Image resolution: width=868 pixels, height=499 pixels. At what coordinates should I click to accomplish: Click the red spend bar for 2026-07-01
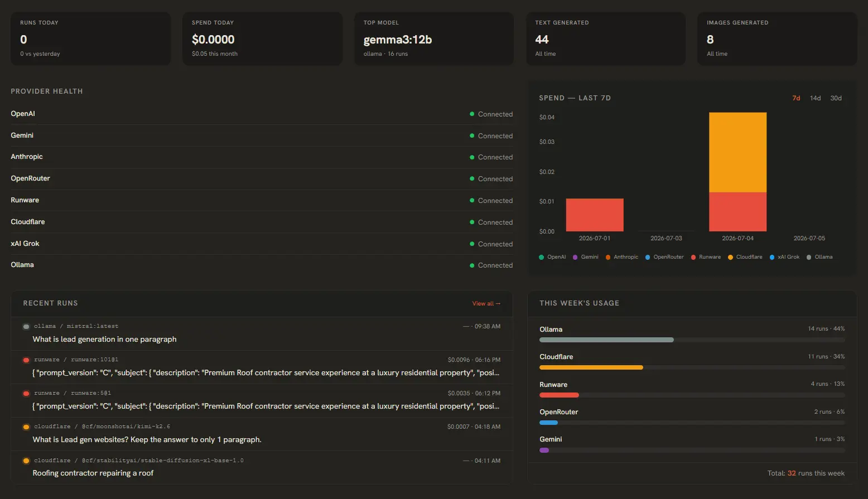point(595,215)
